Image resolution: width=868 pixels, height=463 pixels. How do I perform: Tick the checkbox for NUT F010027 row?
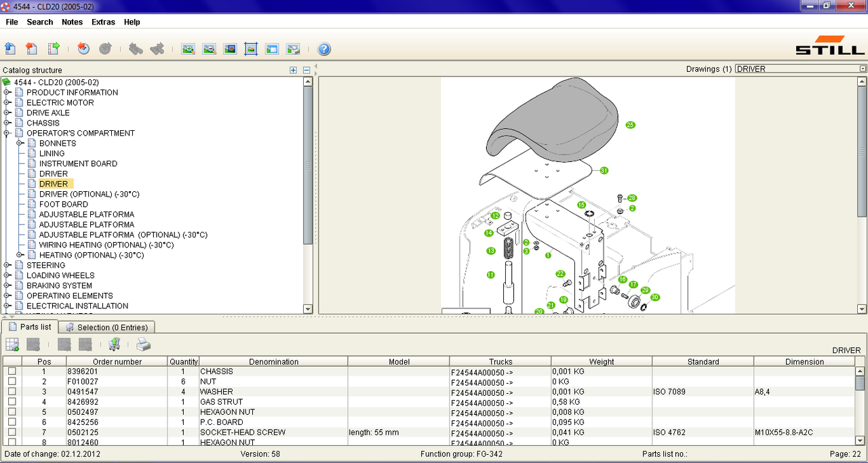point(12,382)
